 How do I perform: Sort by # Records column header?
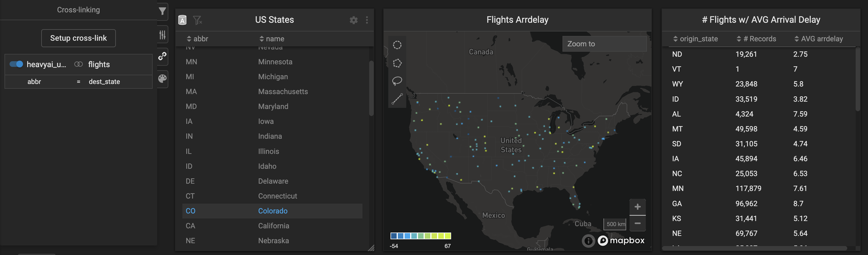[756, 39]
